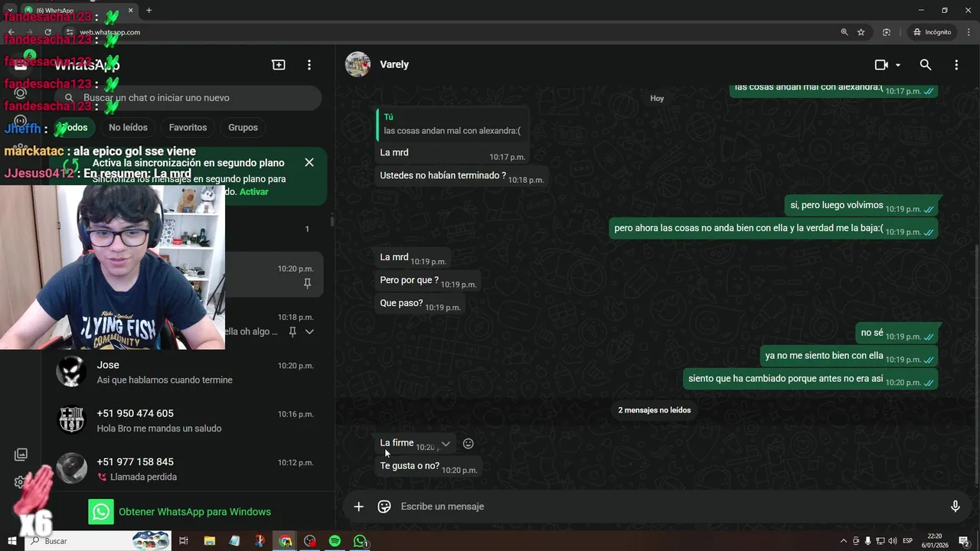Screen dimensions: 980x551
Task: Select the No leídos filter tab
Action: 128,128
